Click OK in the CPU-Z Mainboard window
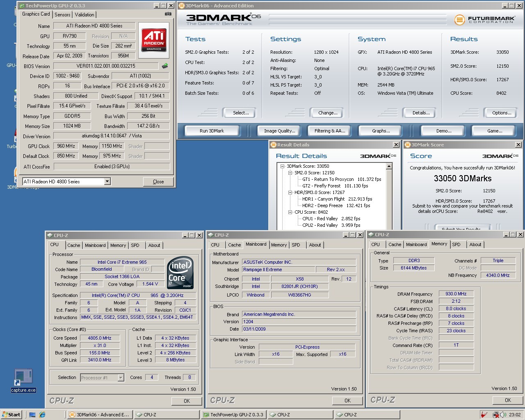Screen dimensions: 525x420 pos(347,400)
